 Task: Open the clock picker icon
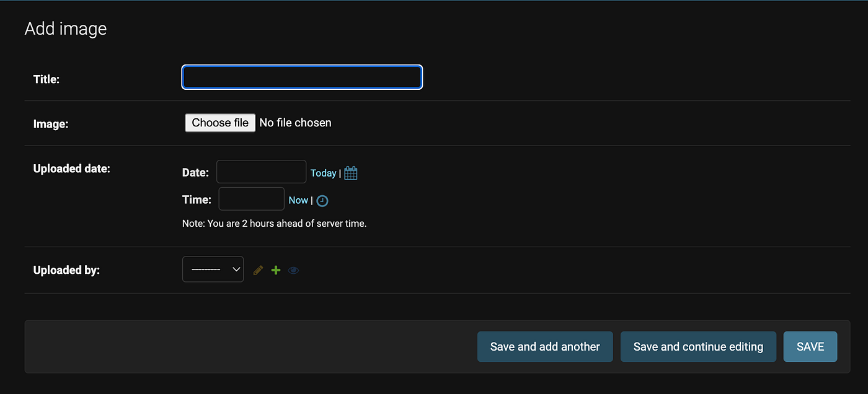coord(322,200)
